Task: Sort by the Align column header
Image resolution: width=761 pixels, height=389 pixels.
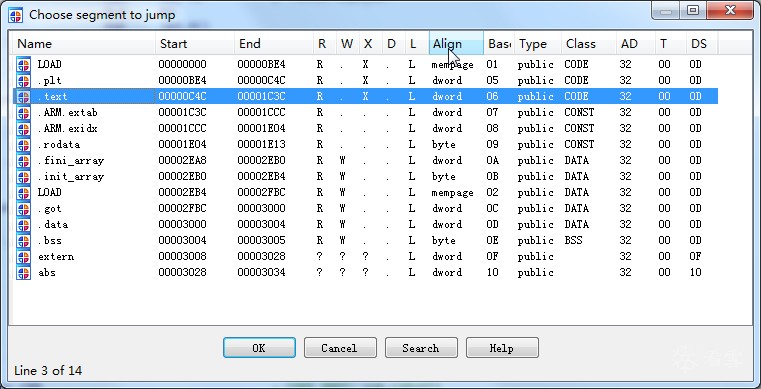Action: pyautogui.click(x=456, y=44)
